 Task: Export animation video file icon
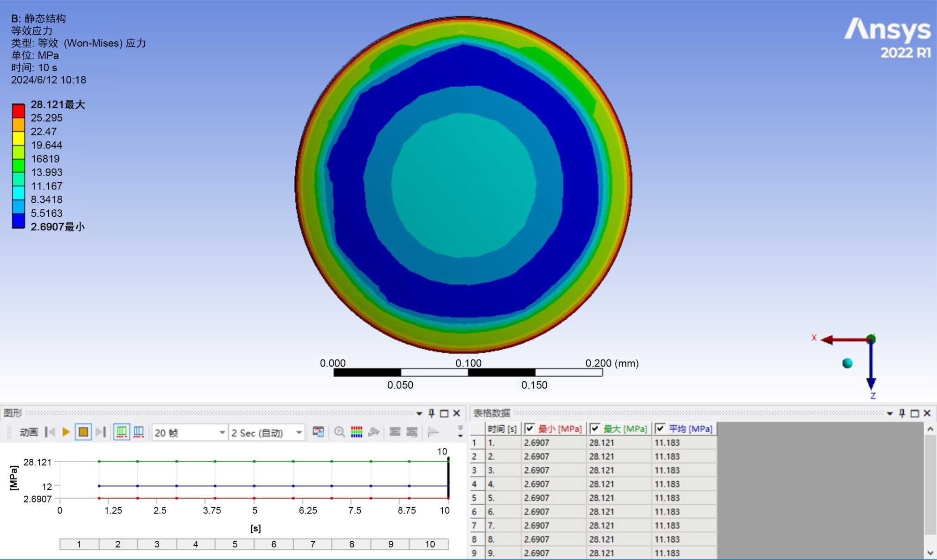coord(319,432)
